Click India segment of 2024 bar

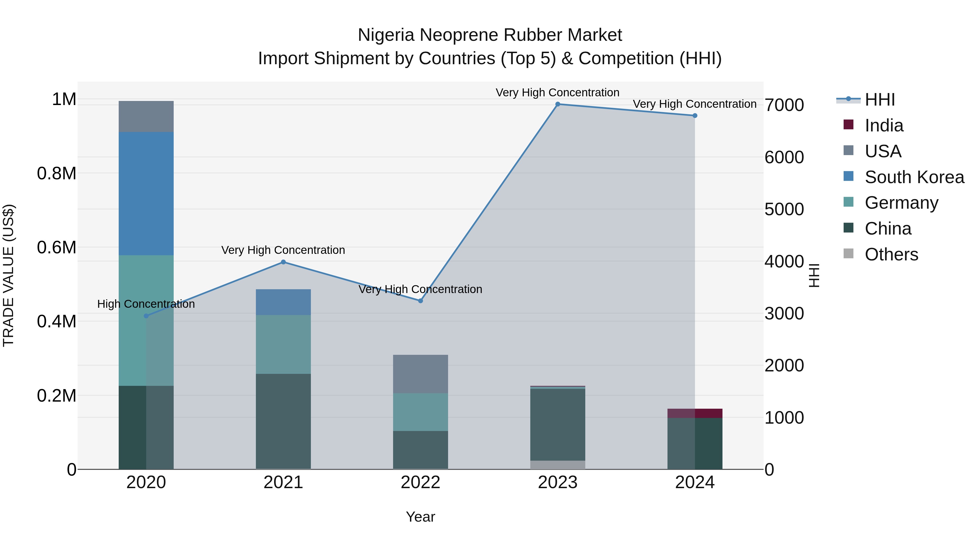(x=695, y=413)
